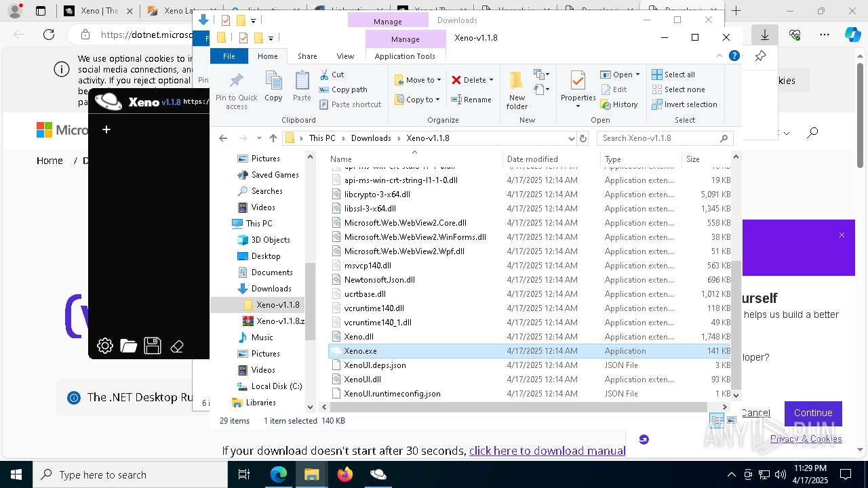Viewport: 868px width, 488px height.
Task: Click navigation pane scrollbar
Action: (310, 301)
